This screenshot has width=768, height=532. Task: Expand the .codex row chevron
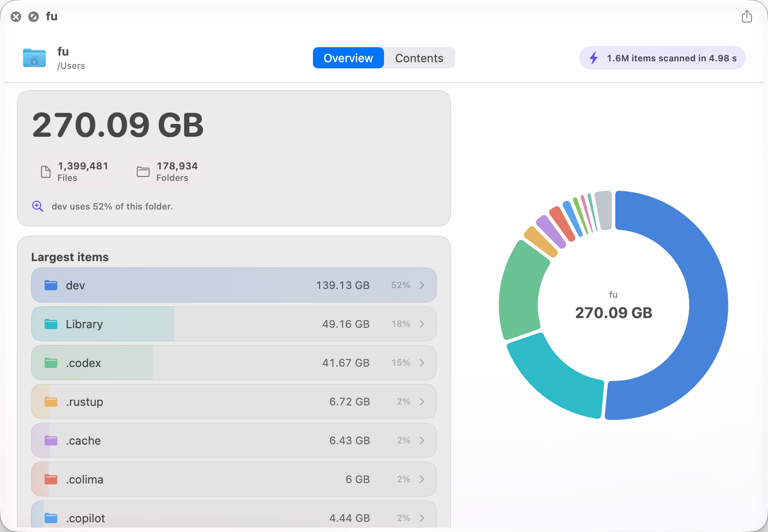point(422,363)
